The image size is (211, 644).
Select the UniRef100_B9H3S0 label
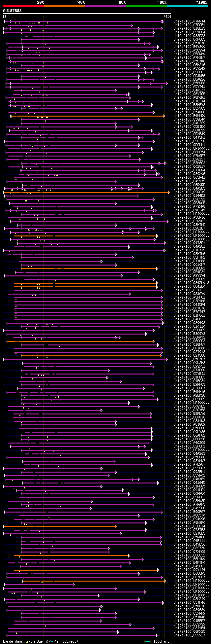point(190,141)
